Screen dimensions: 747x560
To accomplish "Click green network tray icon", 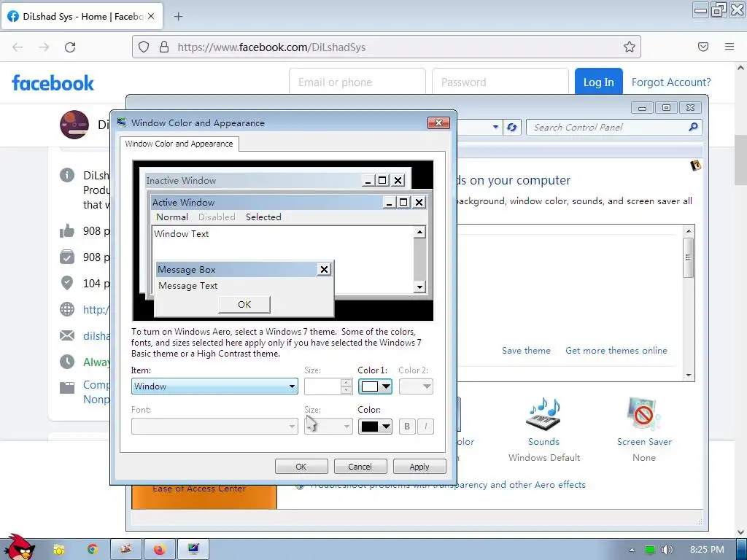I will click(x=650, y=550).
